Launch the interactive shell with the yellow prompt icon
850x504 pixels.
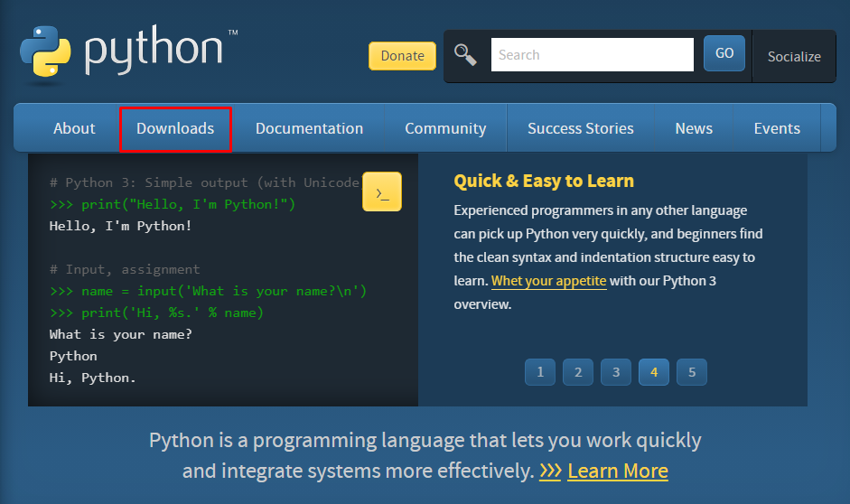click(382, 191)
